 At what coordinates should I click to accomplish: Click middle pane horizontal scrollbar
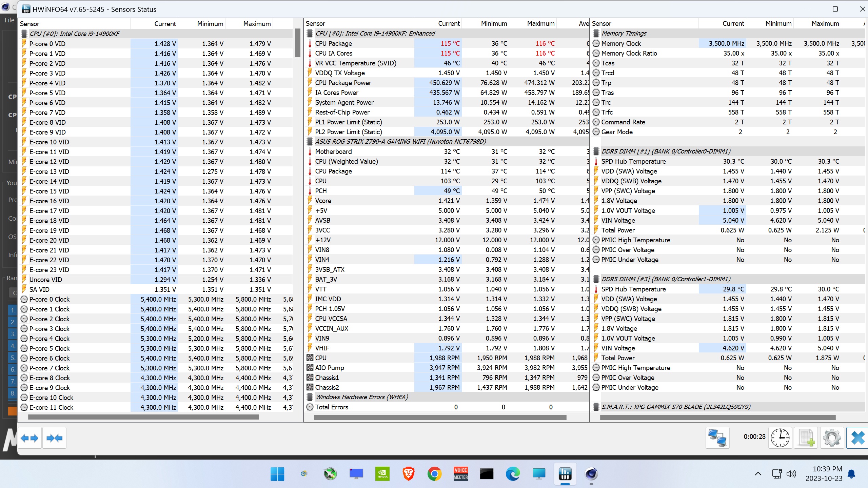tap(440, 417)
